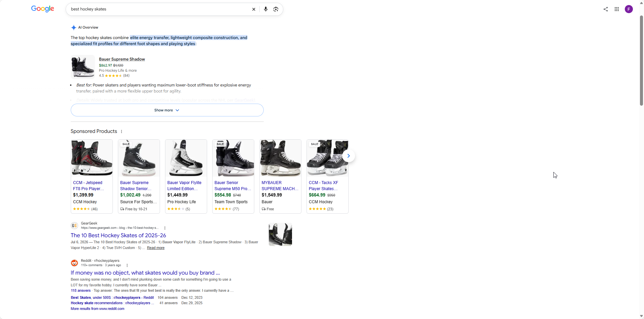
Task: Click the Google logo
Action: pos(42,9)
